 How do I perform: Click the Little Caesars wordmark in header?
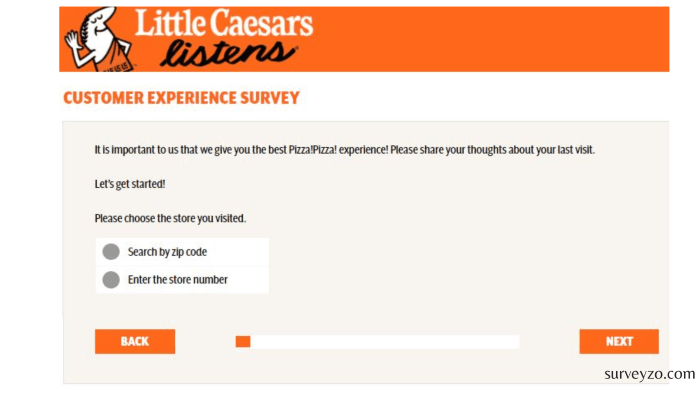[x=224, y=23]
